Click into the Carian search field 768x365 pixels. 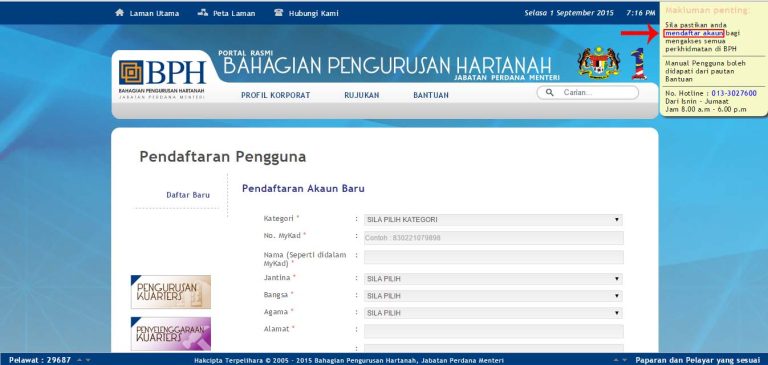[588, 92]
